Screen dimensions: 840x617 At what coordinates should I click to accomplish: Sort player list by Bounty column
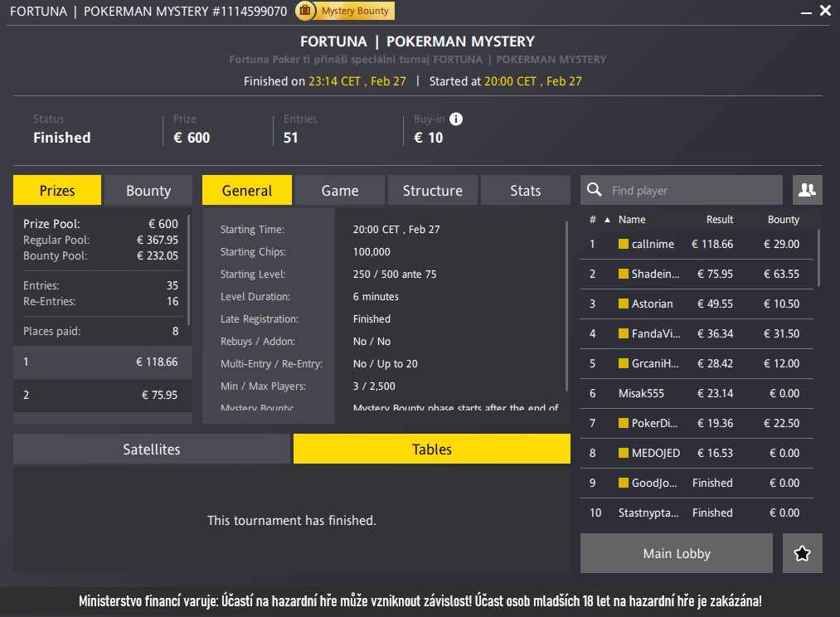pyautogui.click(x=783, y=220)
